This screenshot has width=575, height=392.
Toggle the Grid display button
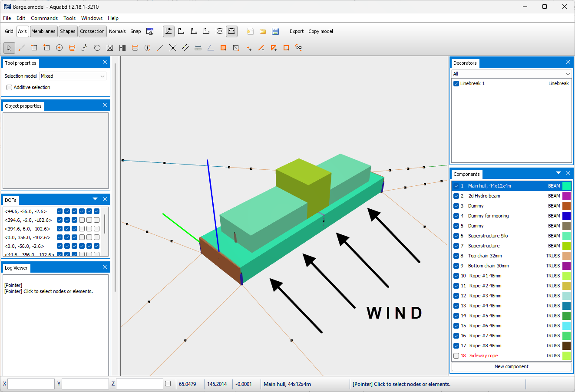pyautogui.click(x=9, y=31)
